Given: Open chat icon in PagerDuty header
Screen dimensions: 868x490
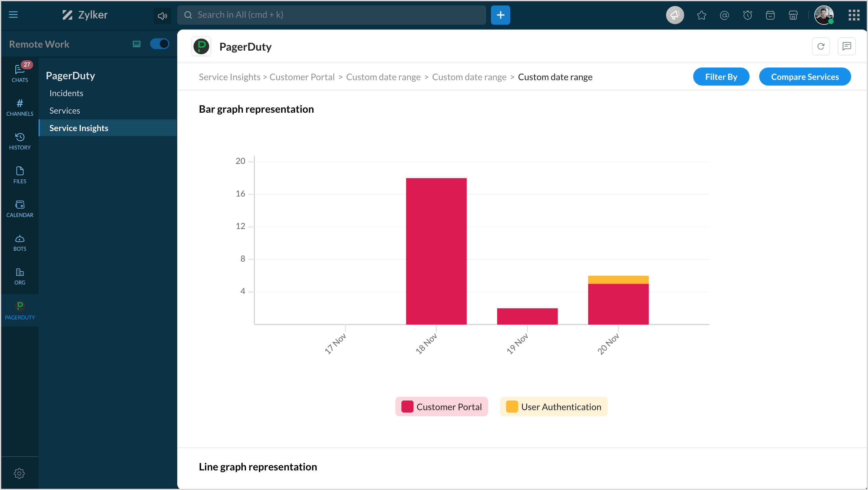Looking at the screenshot, I should (847, 46).
